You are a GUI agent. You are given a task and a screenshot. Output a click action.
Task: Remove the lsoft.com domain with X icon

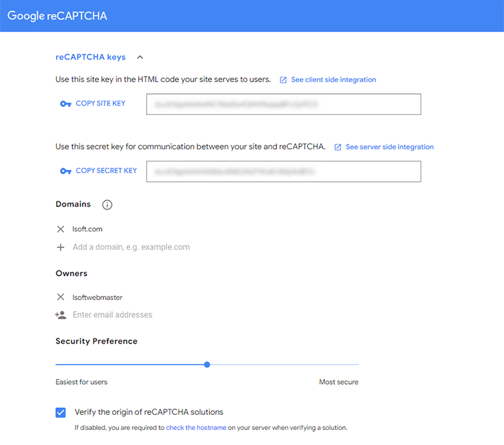(61, 229)
